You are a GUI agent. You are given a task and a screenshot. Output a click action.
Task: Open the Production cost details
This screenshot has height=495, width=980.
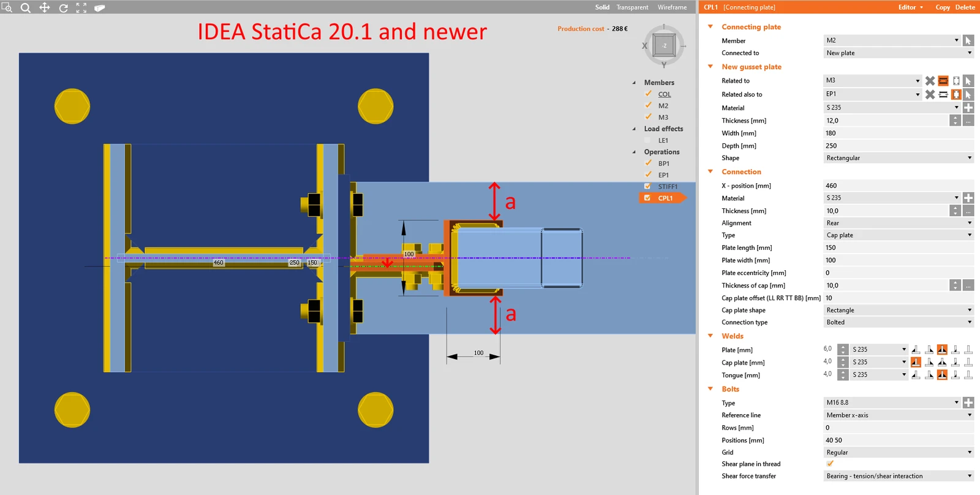tap(581, 29)
